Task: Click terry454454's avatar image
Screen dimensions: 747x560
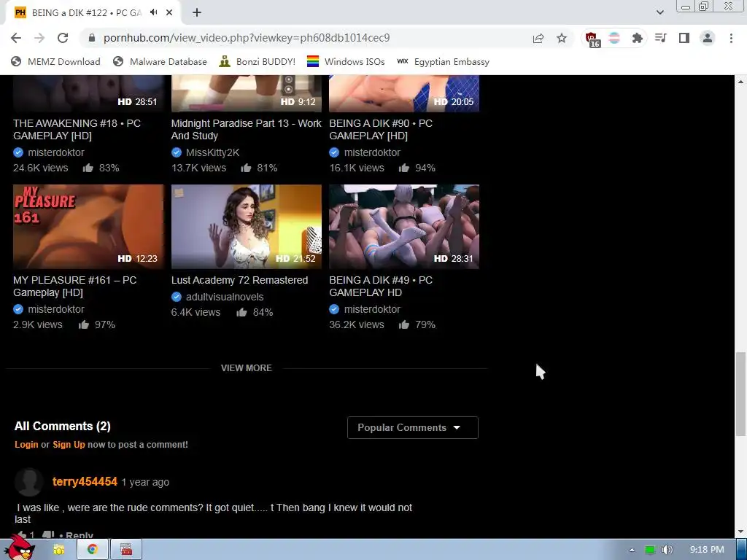Action: (x=29, y=482)
